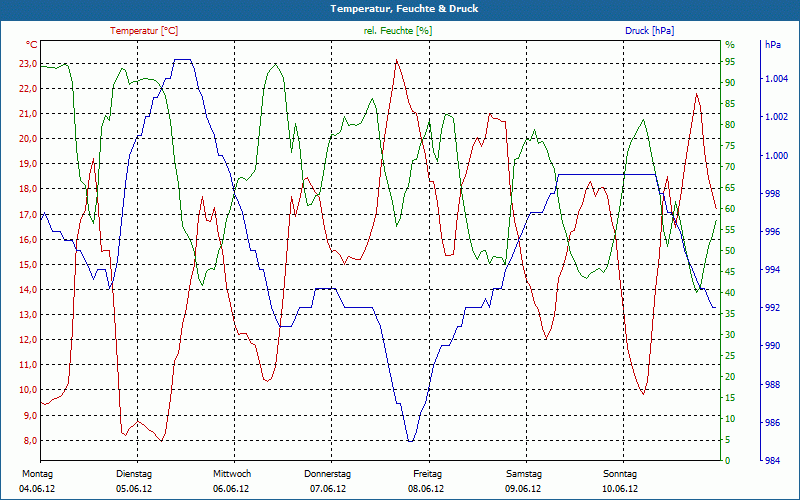
Task: Select the blue 'Druck [hPa]' legend label
Action: pos(649,31)
